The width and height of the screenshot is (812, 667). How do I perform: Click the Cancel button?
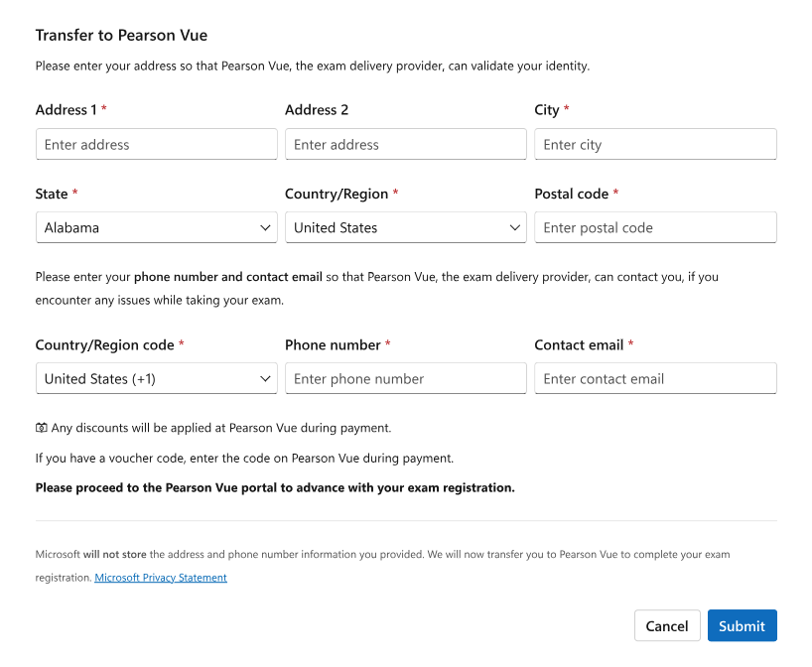(x=667, y=625)
